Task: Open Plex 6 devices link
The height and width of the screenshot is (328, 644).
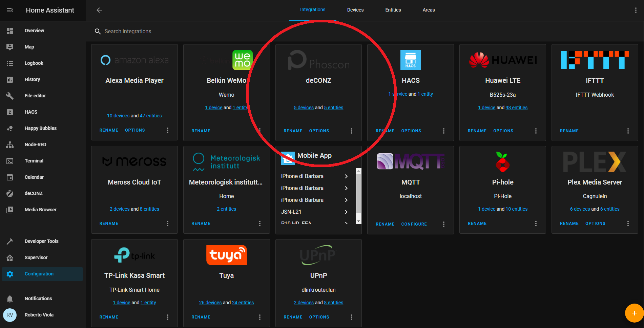Action: pyautogui.click(x=580, y=209)
